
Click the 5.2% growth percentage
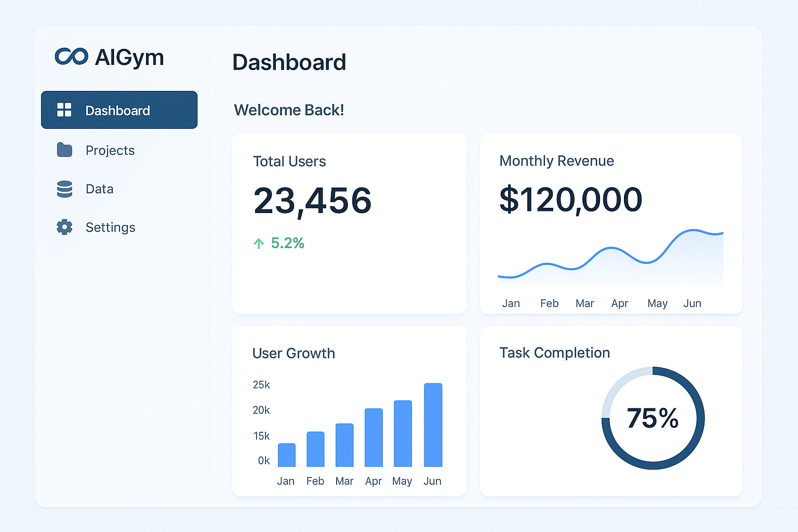pos(287,243)
